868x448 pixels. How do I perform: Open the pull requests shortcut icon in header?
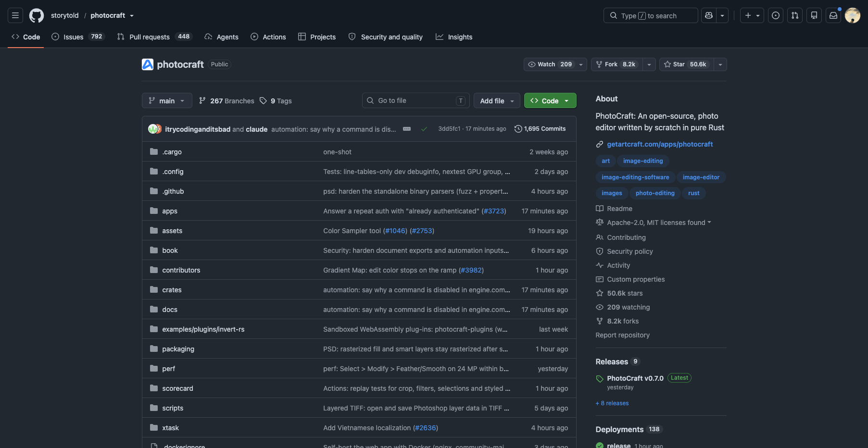(795, 15)
